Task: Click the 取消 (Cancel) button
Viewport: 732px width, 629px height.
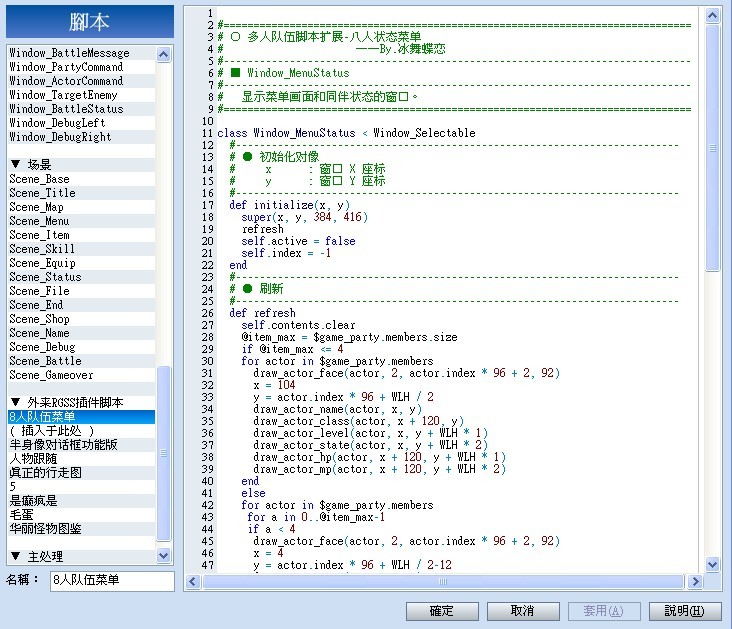Action: (523, 611)
